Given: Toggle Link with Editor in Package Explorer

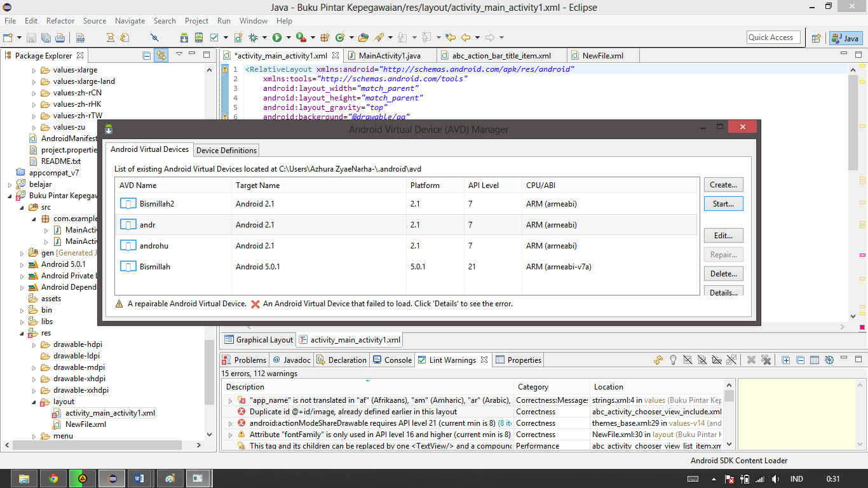Looking at the screenshot, I should click(161, 55).
